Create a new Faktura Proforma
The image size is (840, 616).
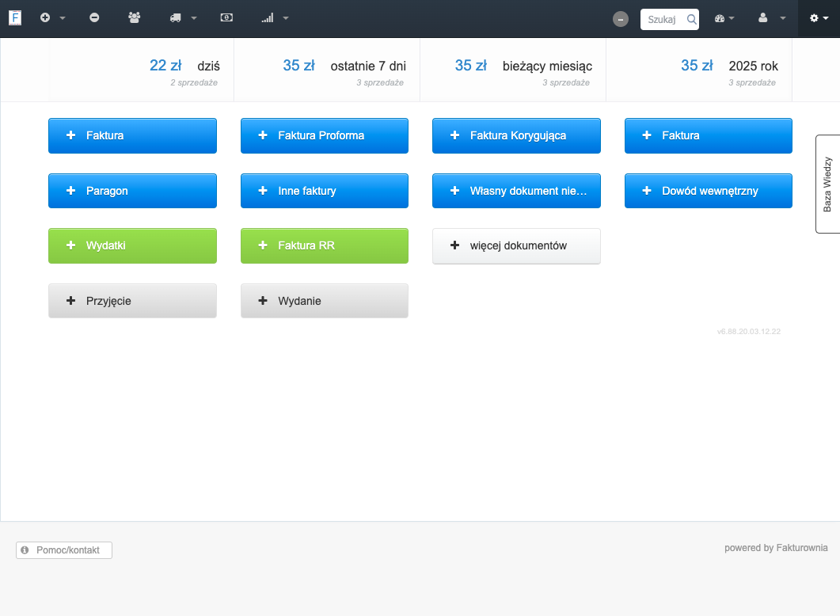point(324,135)
